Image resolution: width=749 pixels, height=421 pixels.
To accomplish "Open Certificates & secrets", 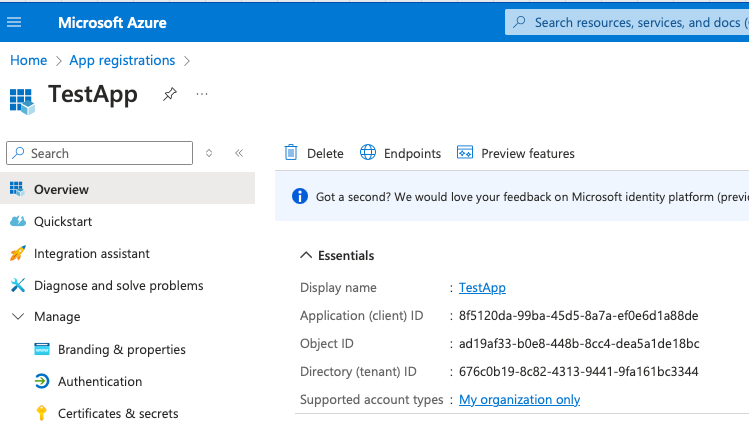I will [118, 413].
